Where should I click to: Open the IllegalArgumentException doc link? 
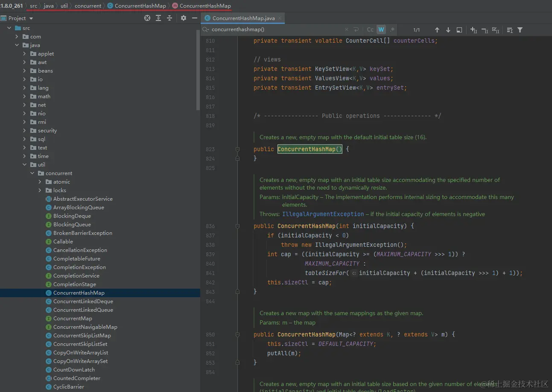pyautogui.click(x=323, y=214)
